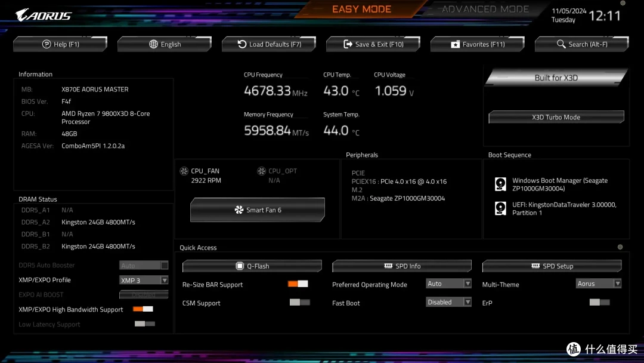Click DDR5_A2 Kingston 24GB row
The width and height of the screenshot is (644, 363).
tap(78, 222)
